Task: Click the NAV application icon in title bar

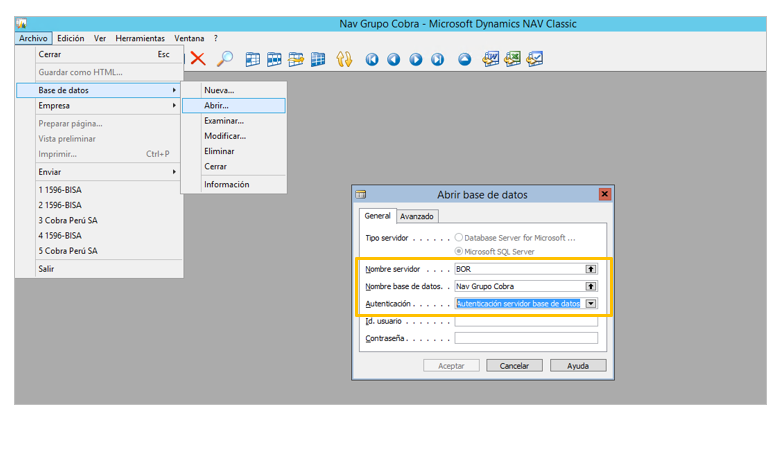Action: 21,23
